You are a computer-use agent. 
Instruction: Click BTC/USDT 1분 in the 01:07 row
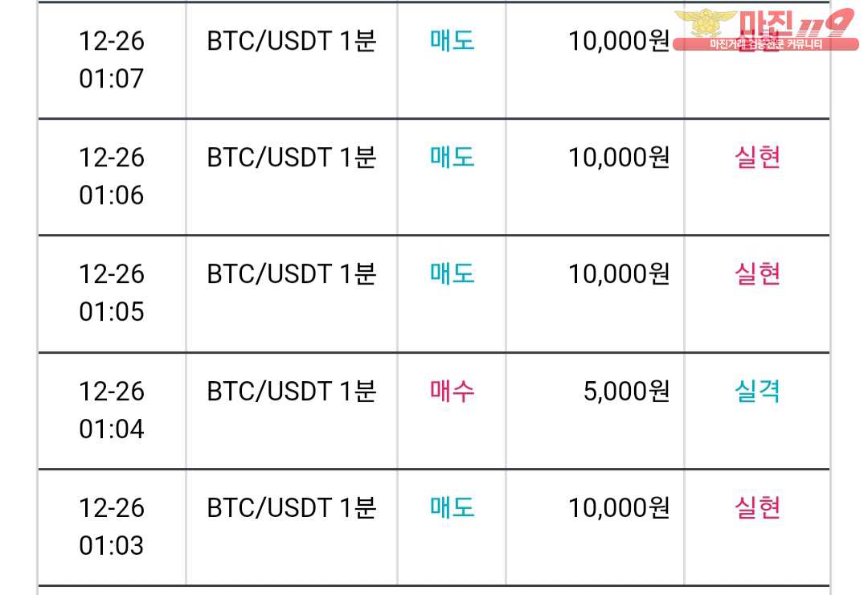(x=292, y=41)
